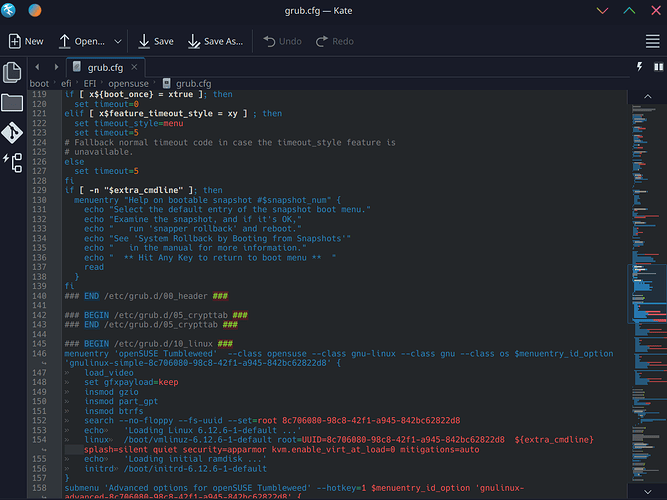Click the 'load_video' text on line 147
667x500 pixels.
pos(109,373)
